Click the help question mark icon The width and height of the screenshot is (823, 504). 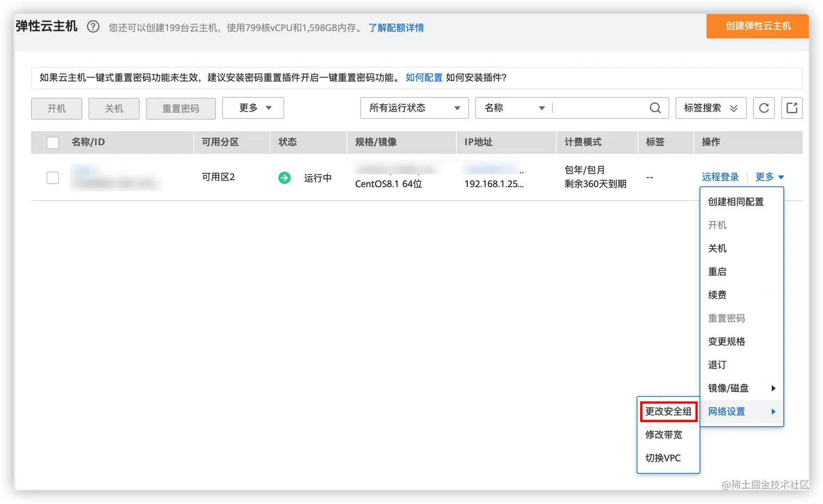[93, 27]
